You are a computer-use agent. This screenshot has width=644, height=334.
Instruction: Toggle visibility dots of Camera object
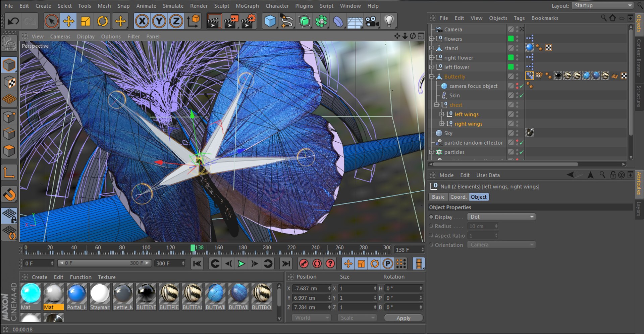517,29
